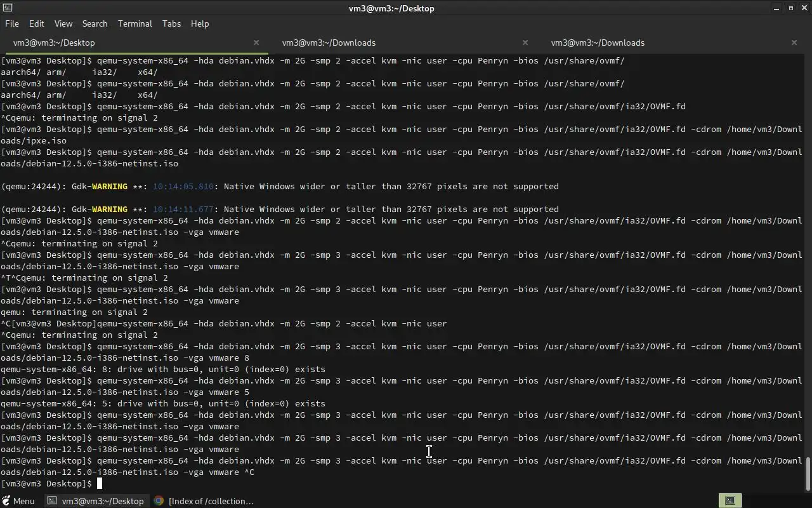This screenshot has width=812, height=508.
Task: Click the 'oads/debian-12.5.0-i386-netinst.iso -vga vmware ^C' line
Action: [128, 472]
